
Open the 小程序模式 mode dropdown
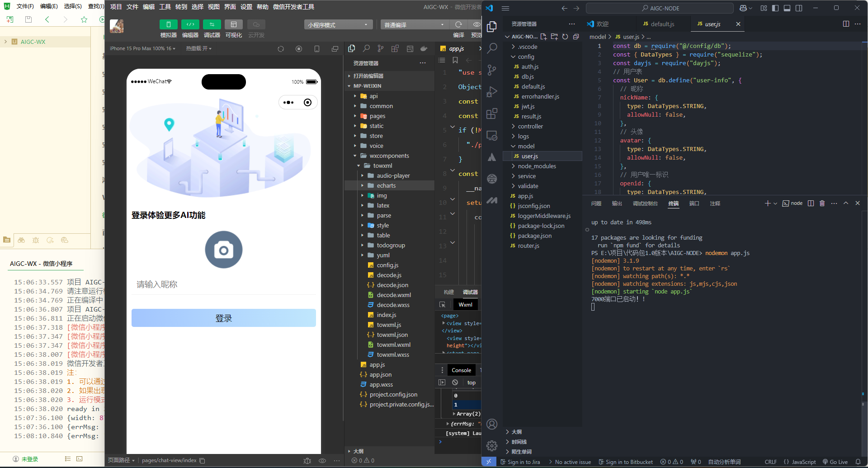[x=338, y=25]
